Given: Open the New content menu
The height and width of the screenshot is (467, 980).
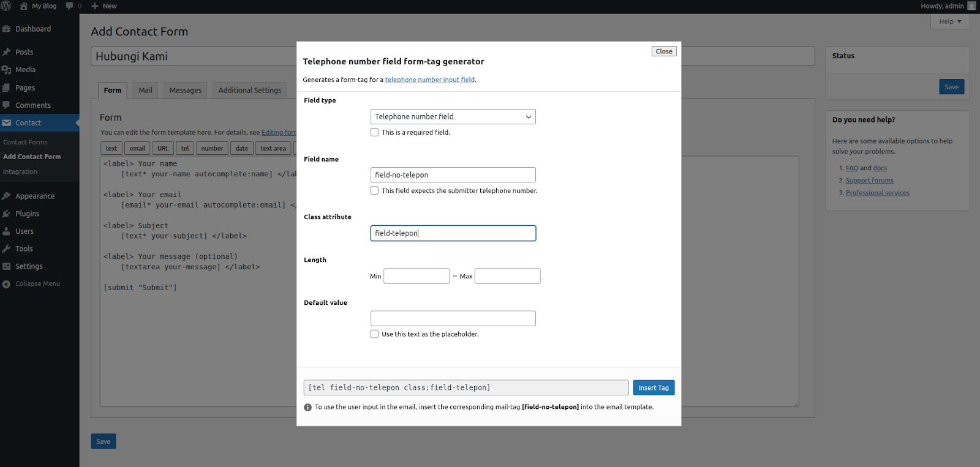Looking at the screenshot, I should [104, 6].
